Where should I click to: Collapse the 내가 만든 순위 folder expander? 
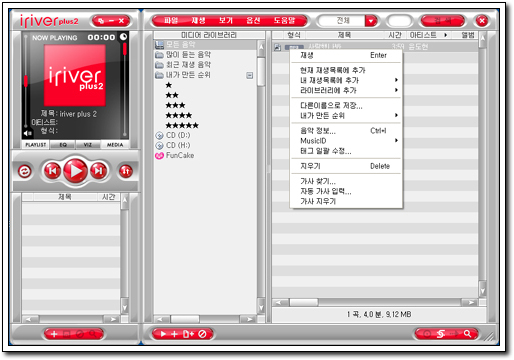tap(249, 75)
